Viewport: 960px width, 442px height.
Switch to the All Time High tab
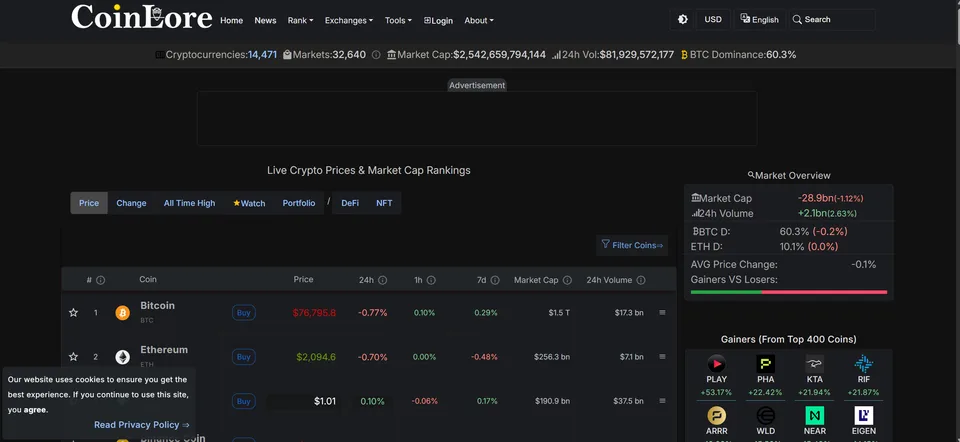(189, 203)
